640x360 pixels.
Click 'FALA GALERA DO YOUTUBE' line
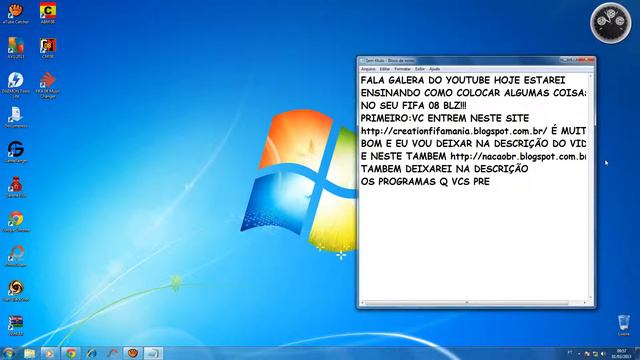pos(463,80)
